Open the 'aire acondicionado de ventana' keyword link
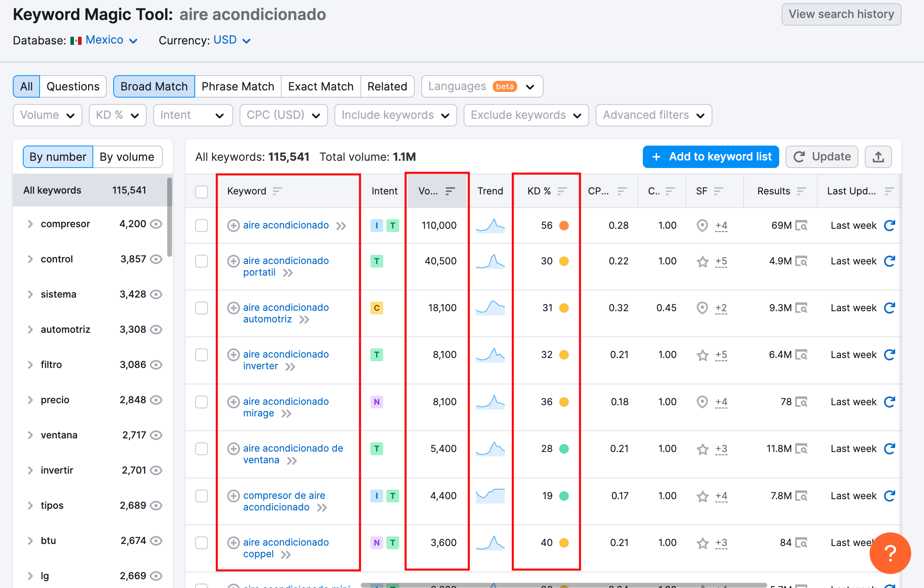The width and height of the screenshot is (924, 588). [293, 454]
